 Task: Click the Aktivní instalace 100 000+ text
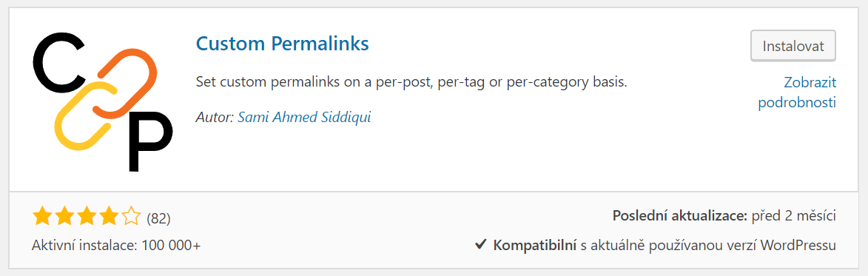click(116, 244)
